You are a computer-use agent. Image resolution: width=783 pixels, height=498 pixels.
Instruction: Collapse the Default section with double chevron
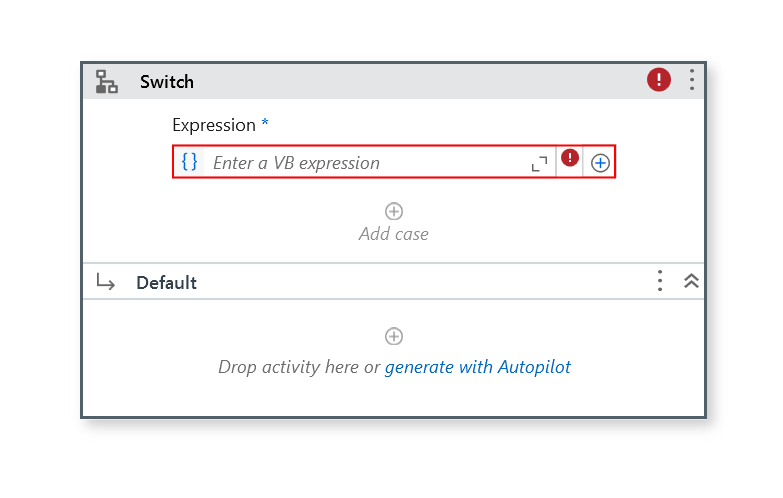(691, 281)
